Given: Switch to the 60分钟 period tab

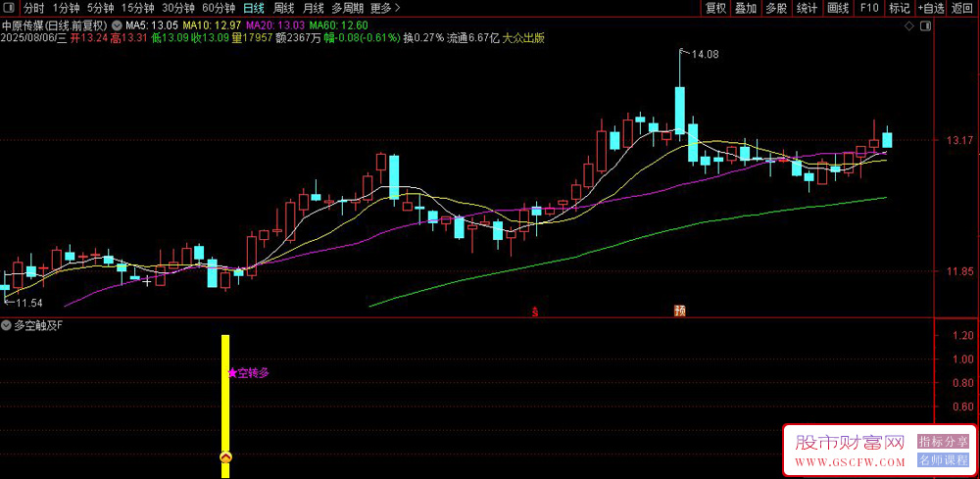Looking at the screenshot, I should coord(219,8).
